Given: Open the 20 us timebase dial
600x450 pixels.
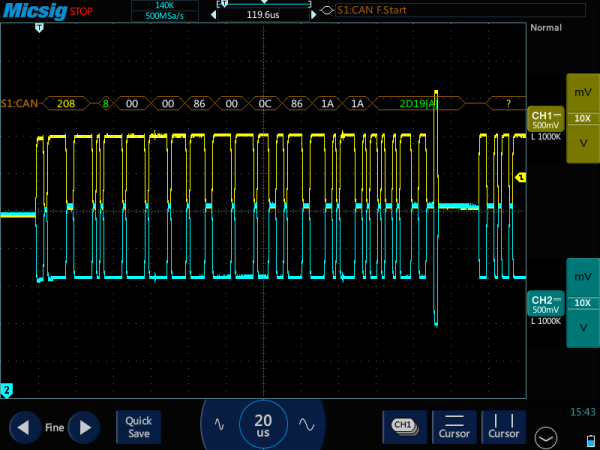Looking at the screenshot, I should point(263,425).
